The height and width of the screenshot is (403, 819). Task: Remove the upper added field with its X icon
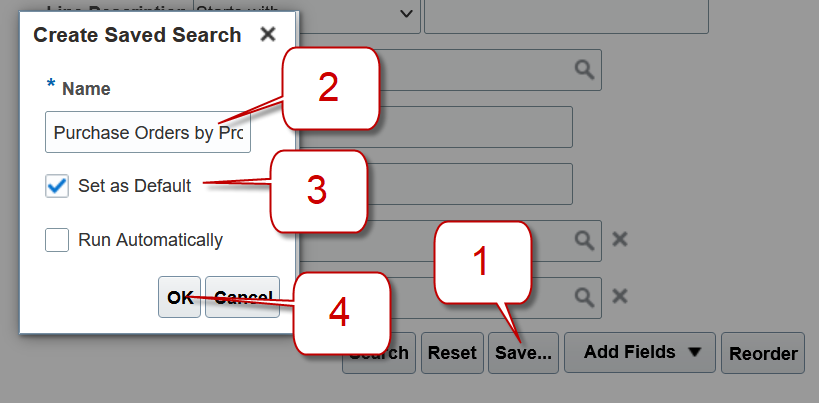click(x=620, y=240)
